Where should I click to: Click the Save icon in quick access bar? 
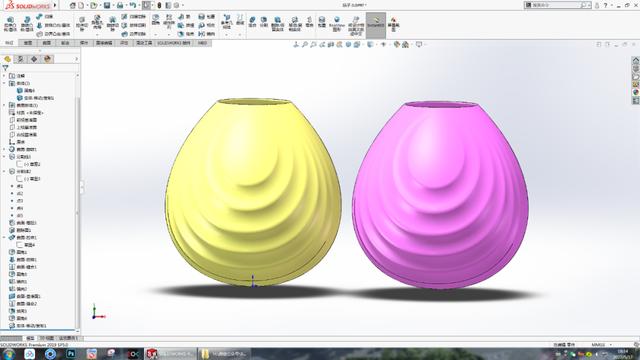[107, 5]
